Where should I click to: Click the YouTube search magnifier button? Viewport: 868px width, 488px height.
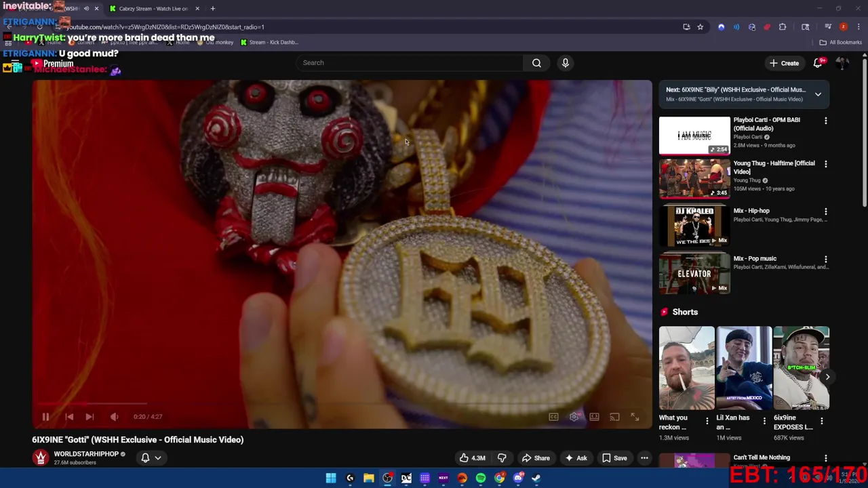pyautogui.click(x=536, y=63)
